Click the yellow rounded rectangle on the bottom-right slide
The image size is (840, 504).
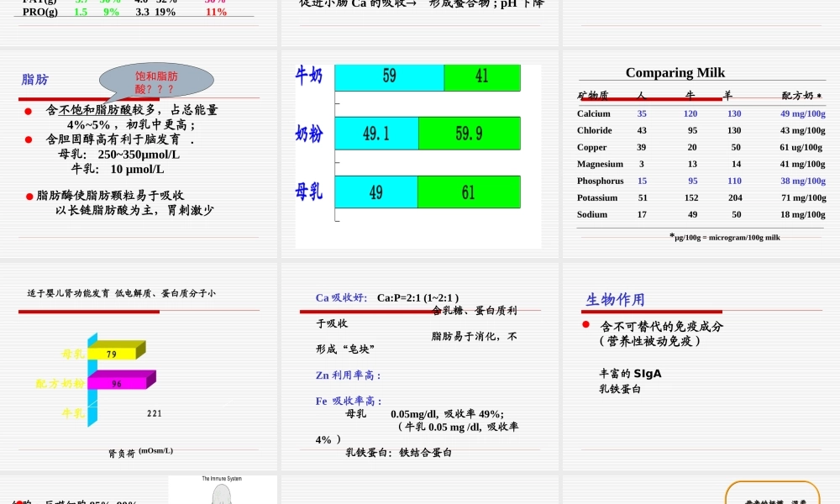tap(772, 493)
